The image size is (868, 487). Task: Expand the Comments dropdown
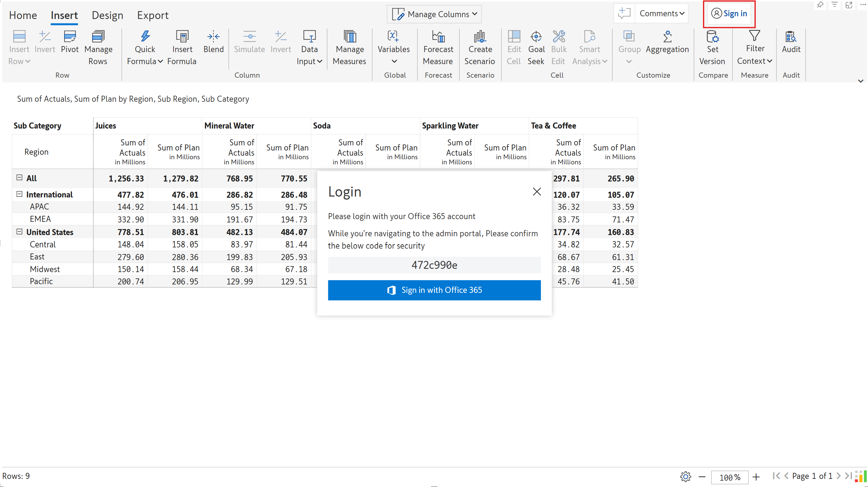point(661,14)
